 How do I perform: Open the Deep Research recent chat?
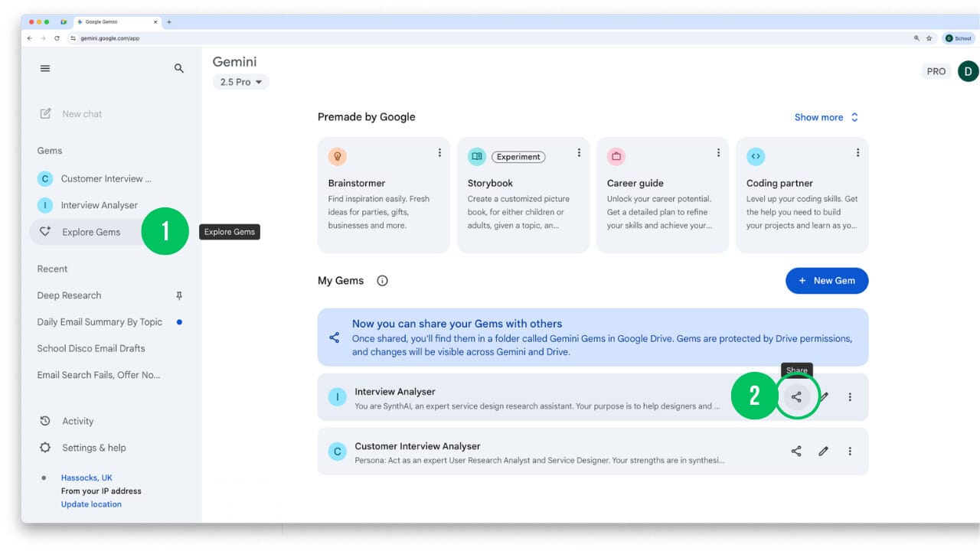point(69,295)
